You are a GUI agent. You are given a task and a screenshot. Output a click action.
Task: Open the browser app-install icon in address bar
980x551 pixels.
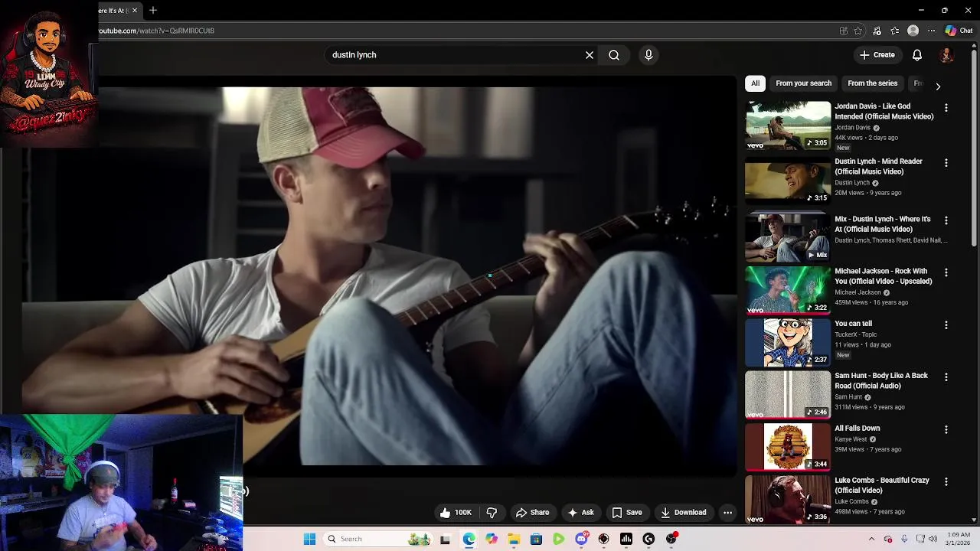pyautogui.click(x=844, y=31)
